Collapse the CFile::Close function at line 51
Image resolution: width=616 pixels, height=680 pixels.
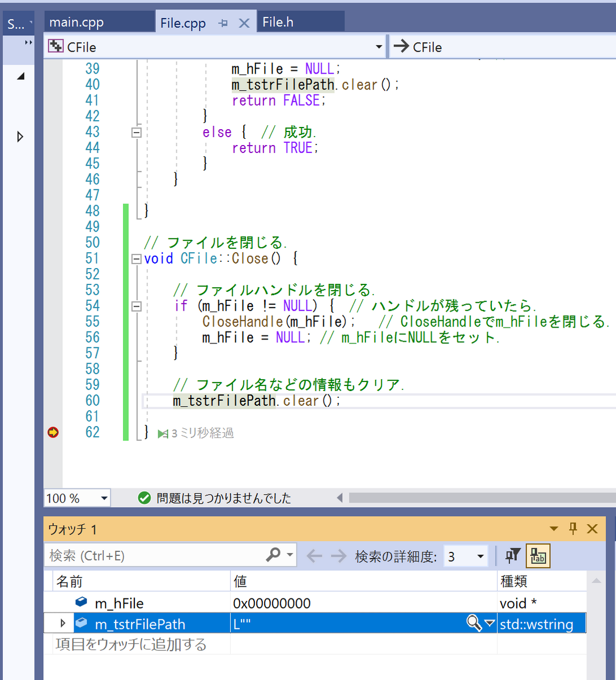click(x=136, y=259)
